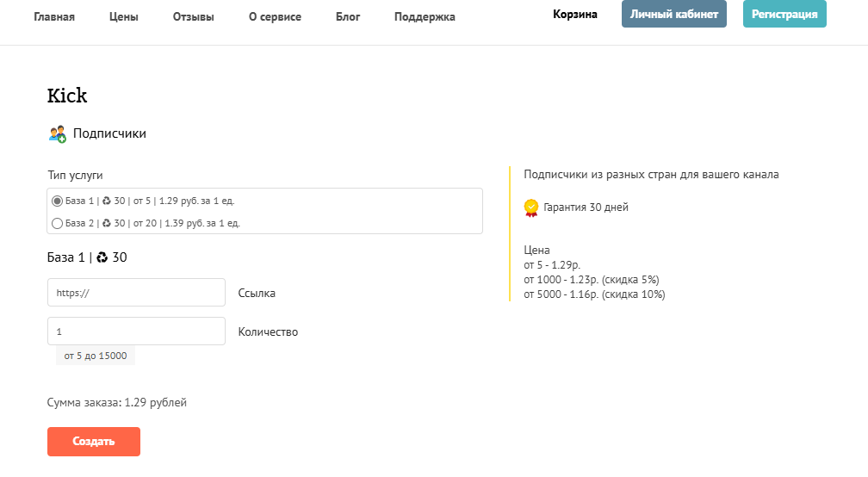This screenshot has height=477, width=868.
Task: Click the subscribers icon next to Подписчики
Action: tap(57, 134)
